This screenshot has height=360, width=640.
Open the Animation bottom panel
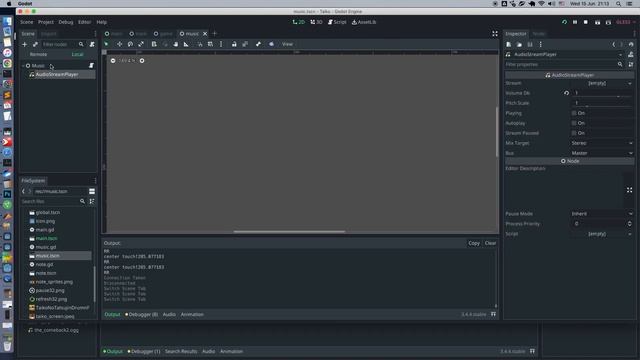coord(192,315)
